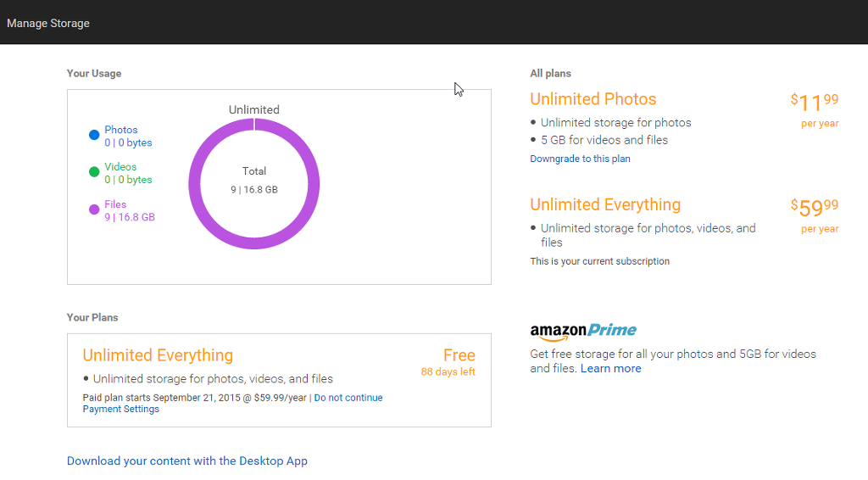
Task: Click Learn more about Prime storage
Action: tap(610, 368)
